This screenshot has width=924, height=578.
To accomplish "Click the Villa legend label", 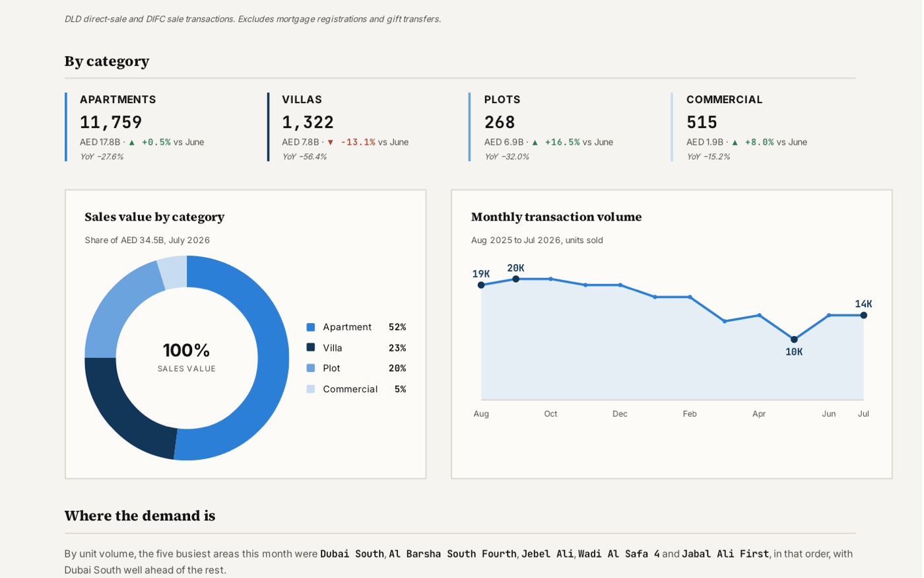I will click(333, 347).
